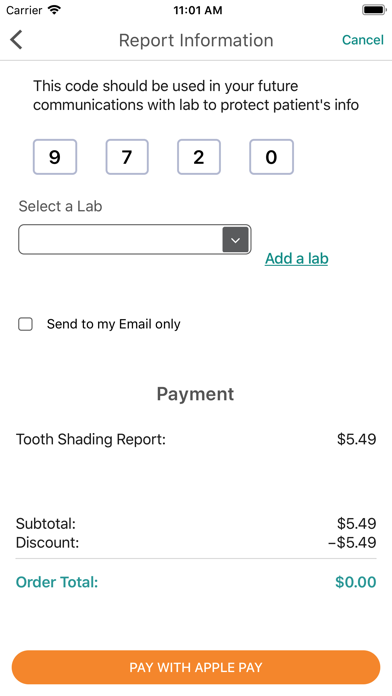Screen dimensions: 392x696
Task: Select the second code digit box showing 7
Action: coord(127,157)
